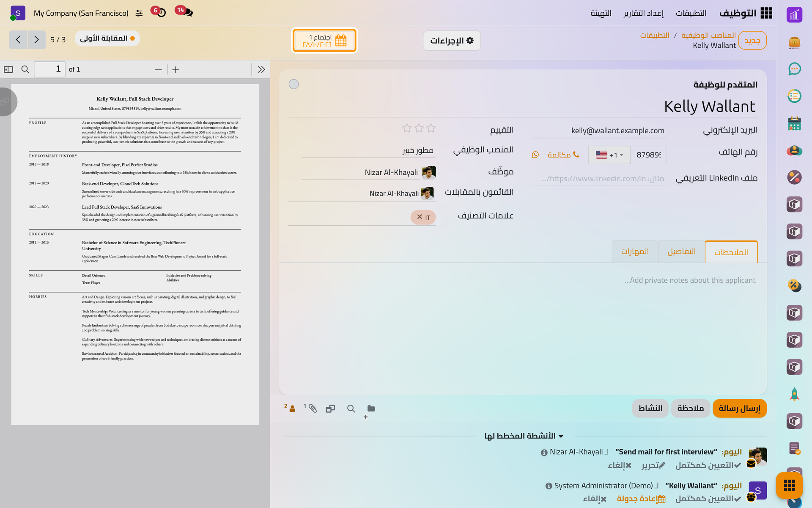The image size is (812, 508).
Task: Switch to the المهارات tab
Action: click(635, 251)
